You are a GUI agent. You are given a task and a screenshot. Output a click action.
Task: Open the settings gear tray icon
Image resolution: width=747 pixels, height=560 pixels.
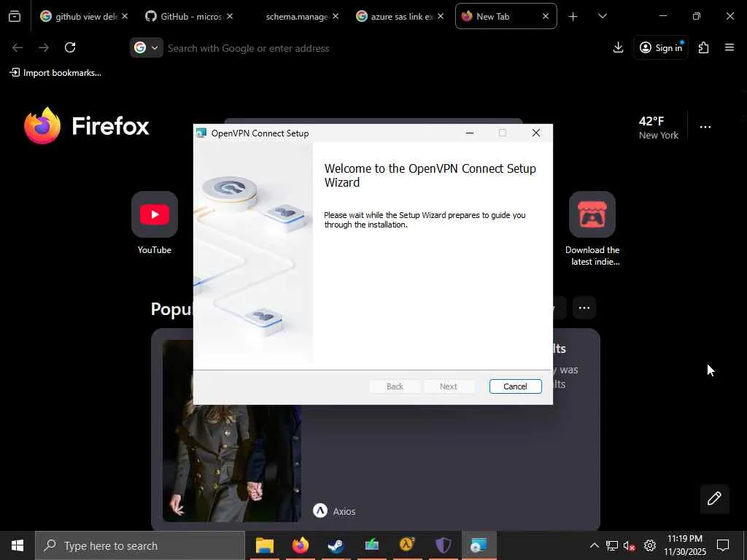(x=649, y=545)
